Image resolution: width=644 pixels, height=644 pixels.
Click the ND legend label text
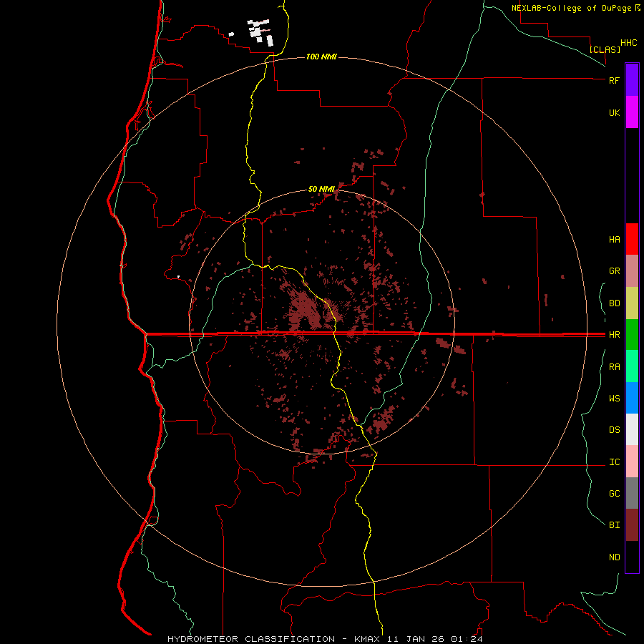click(614, 557)
